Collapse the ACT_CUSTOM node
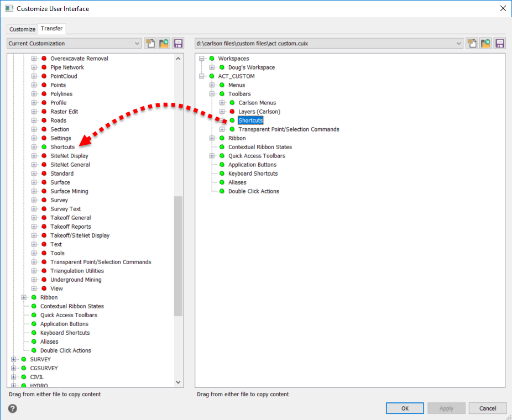512x420 pixels. tap(202, 76)
